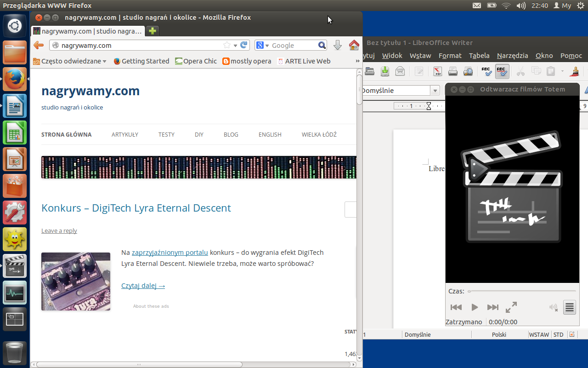Click the Totem Czas seek slider
The image size is (588, 368).
tap(521, 291)
